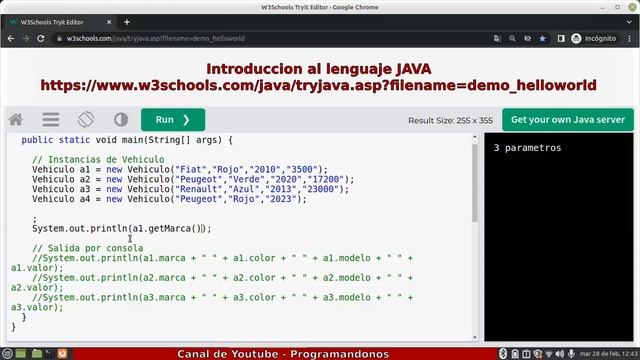640x360 pixels.
Task: Bookmark this page with the star
Action: click(x=542, y=38)
